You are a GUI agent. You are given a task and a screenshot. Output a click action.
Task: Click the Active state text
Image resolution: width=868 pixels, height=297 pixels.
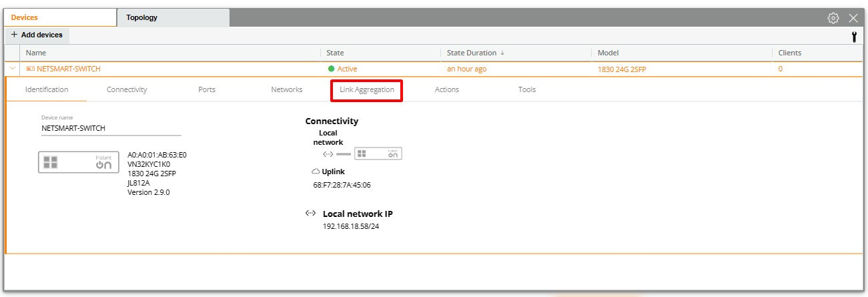(x=347, y=69)
